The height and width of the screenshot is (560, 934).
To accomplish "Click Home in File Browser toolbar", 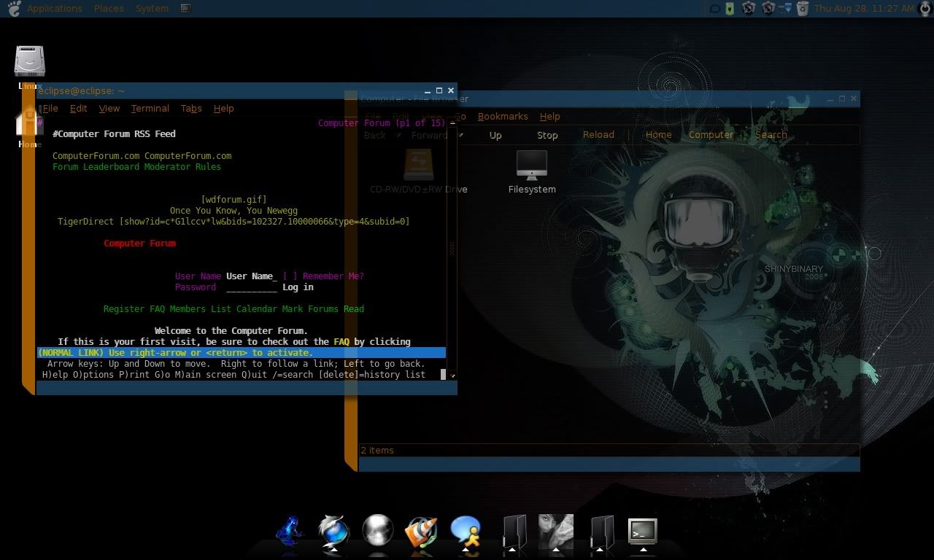I will pos(658,134).
